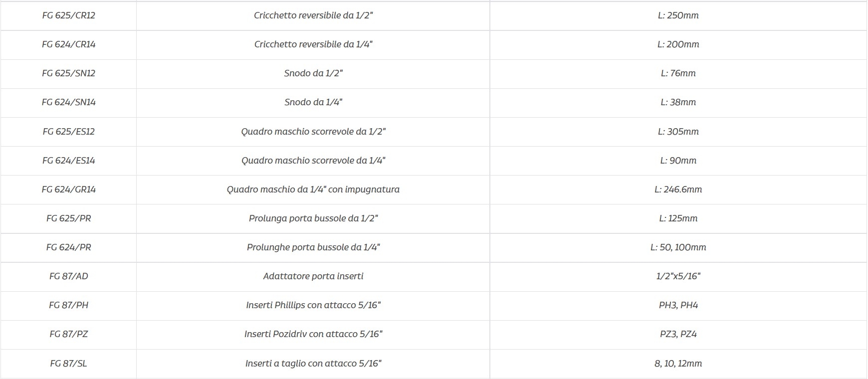
Task: Select the L: 250mm measurement cell
Action: click(x=678, y=15)
